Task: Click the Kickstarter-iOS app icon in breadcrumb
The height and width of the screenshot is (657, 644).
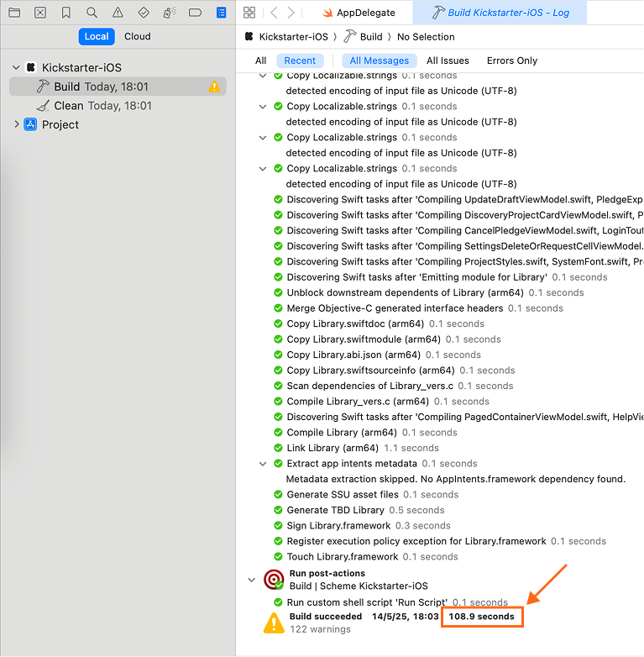Action: 249,36
